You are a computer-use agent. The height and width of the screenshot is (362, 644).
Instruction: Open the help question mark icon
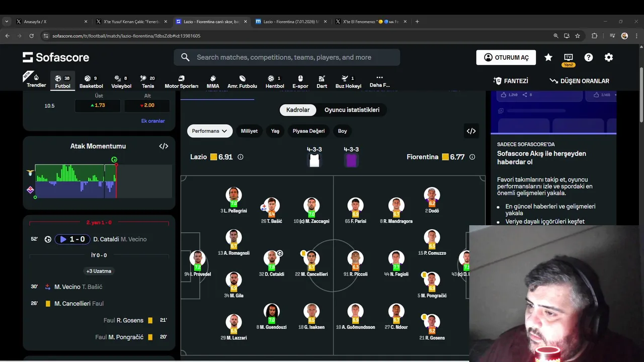tap(589, 57)
